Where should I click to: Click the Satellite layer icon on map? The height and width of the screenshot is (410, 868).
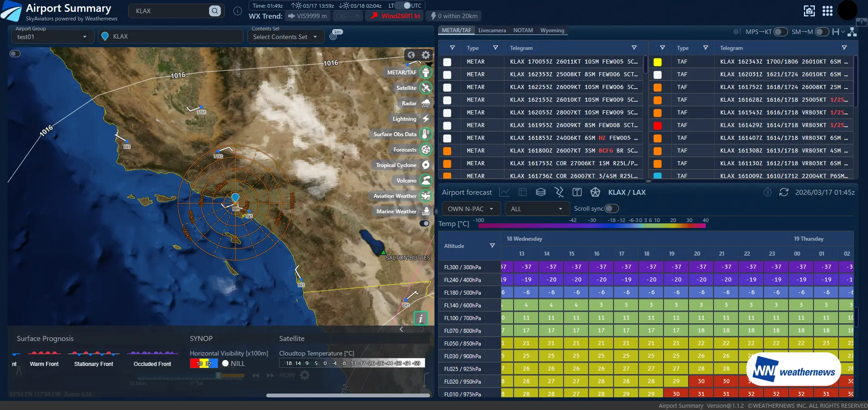coord(425,88)
